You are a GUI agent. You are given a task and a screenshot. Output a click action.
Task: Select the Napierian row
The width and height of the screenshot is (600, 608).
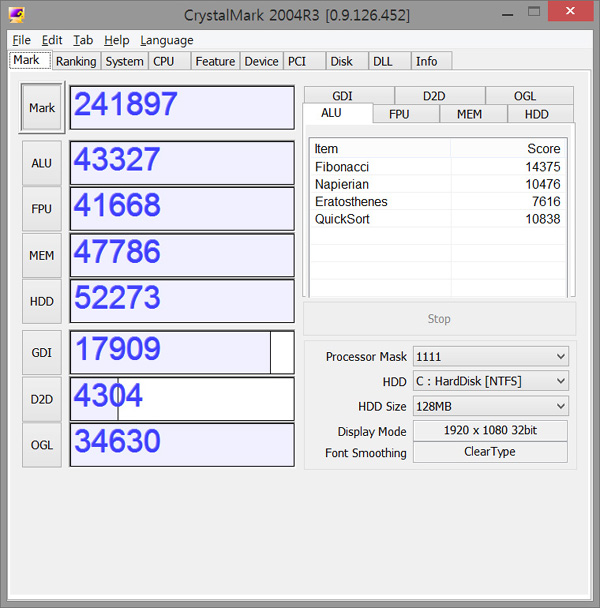tap(438, 184)
